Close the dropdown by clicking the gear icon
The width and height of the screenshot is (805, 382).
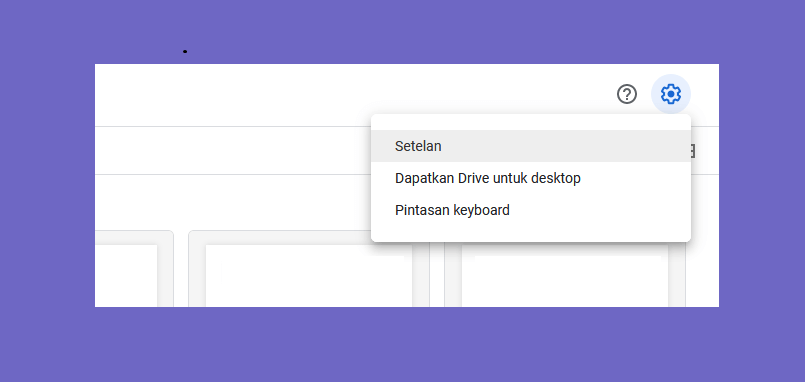point(670,94)
